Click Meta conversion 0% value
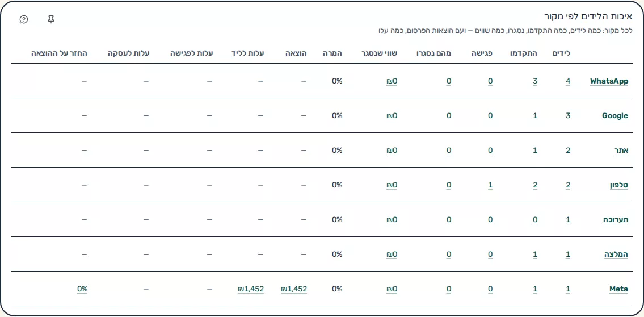Image resolution: width=644 pixels, height=317 pixels. [x=337, y=289]
